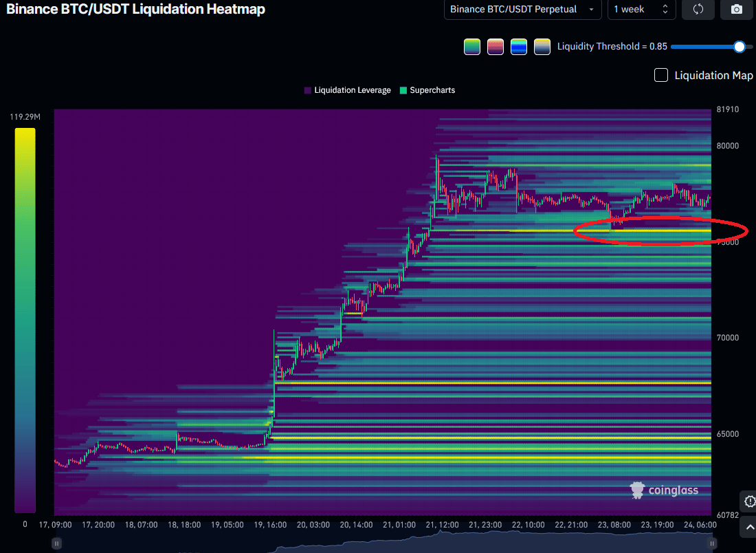Click the 81910 top price label
The image size is (756, 553).
pos(728,109)
